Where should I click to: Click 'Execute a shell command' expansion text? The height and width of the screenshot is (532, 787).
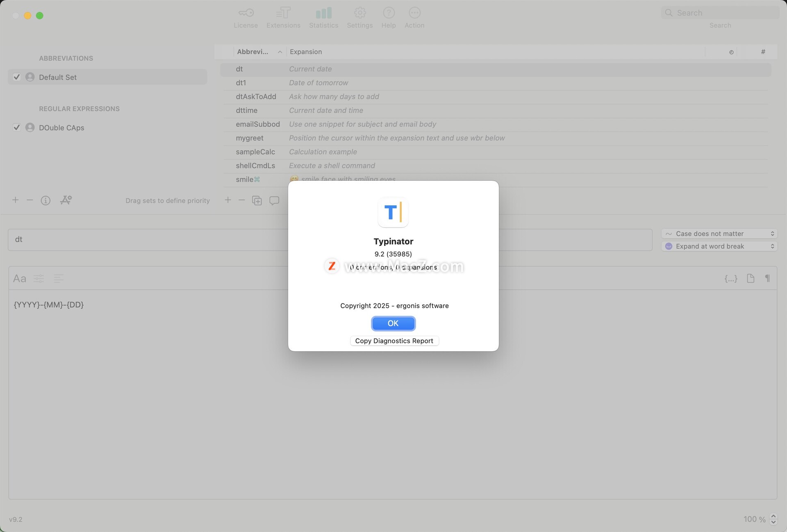pos(332,166)
